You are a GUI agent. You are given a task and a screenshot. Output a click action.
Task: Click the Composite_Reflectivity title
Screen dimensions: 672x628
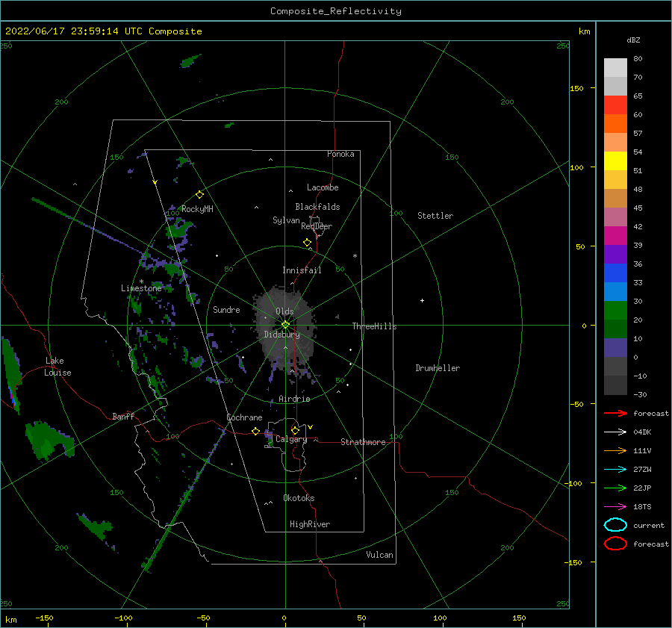click(x=335, y=11)
